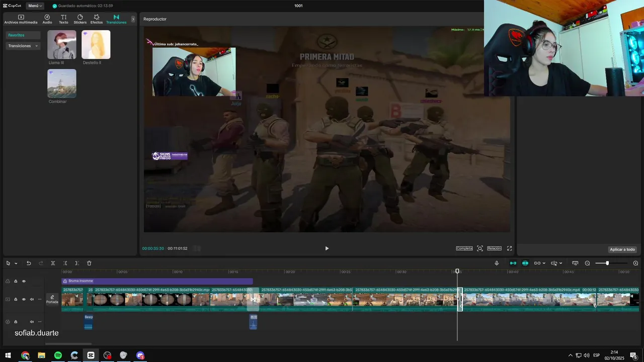
Task: Undo the last action
Action: tap(29, 263)
